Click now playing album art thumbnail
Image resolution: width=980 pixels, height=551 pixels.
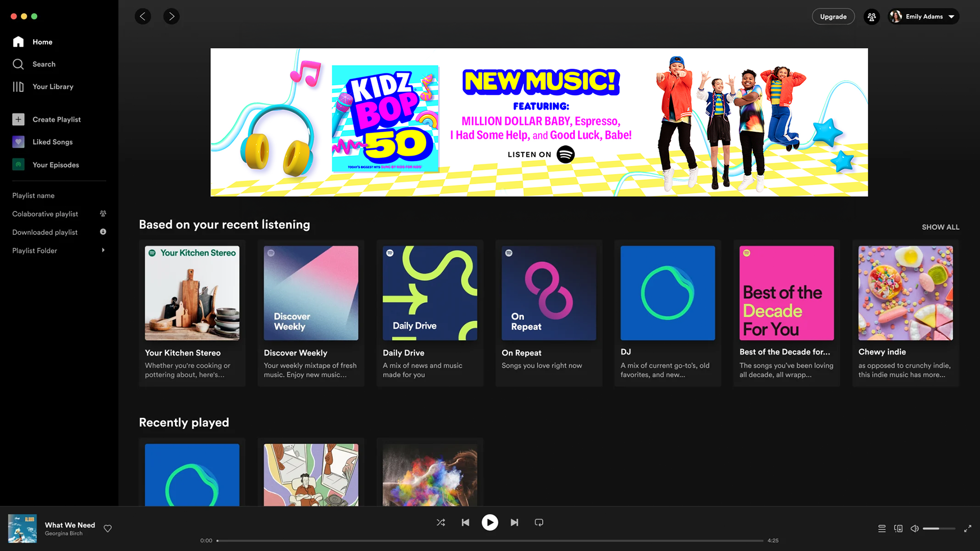pyautogui.click(x=22, y=529)
